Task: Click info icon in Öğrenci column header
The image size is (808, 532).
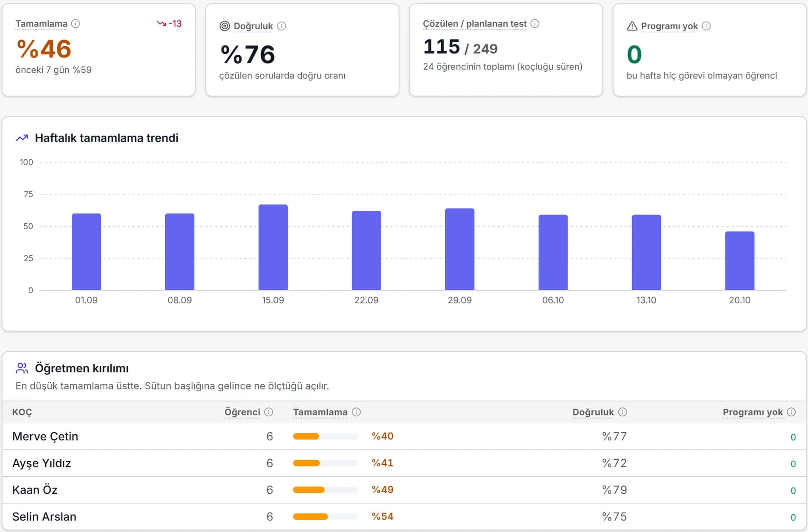Action: coord(268,412)
